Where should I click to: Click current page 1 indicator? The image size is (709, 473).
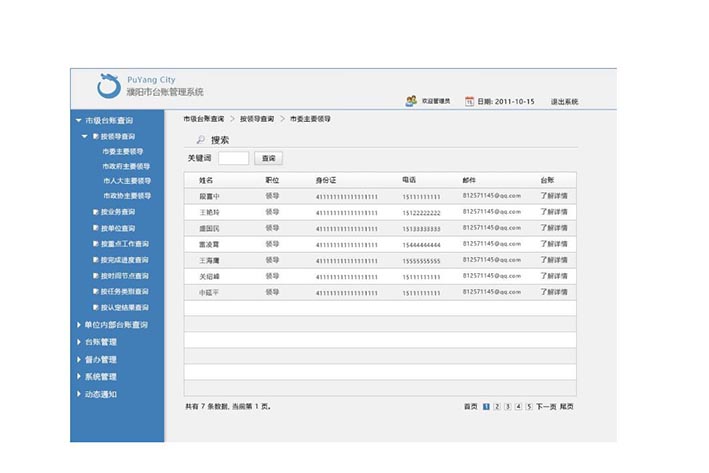point(486,407)
